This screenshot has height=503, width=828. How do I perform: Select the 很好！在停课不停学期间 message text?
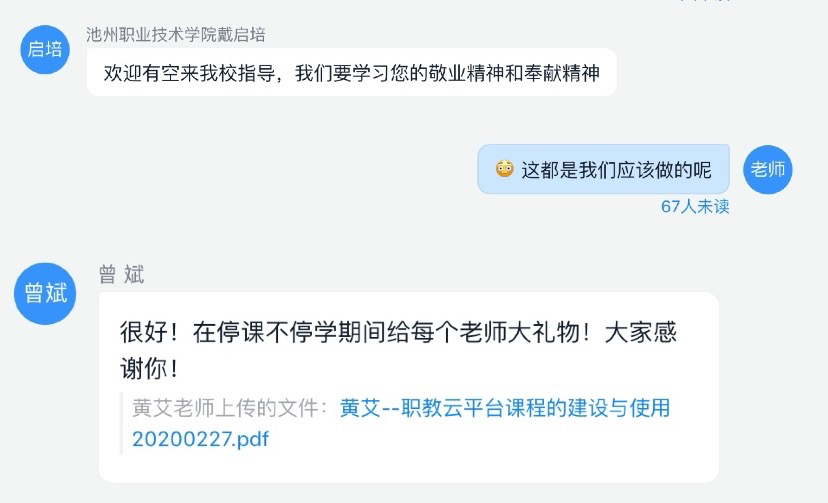(x=398, y=350)
